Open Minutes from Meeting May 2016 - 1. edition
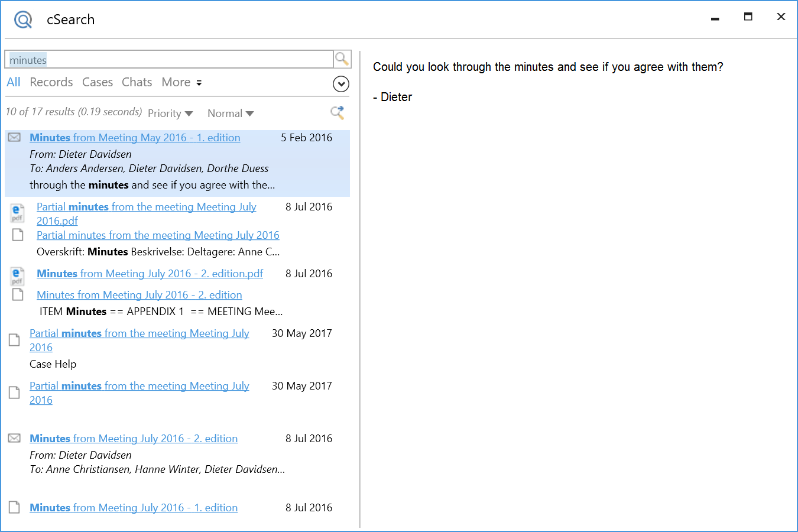 tap(135, 138)
